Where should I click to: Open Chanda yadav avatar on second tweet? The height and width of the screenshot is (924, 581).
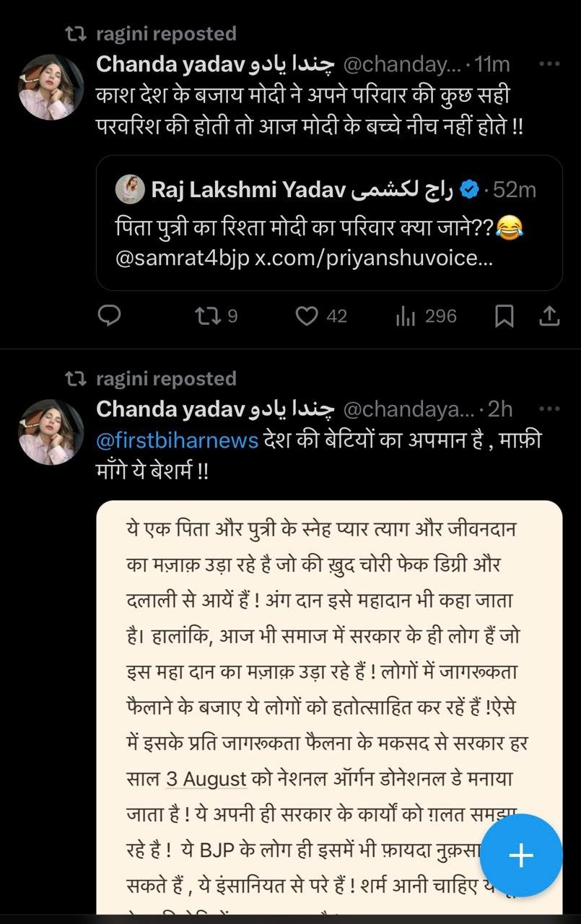tap(51, 432)
